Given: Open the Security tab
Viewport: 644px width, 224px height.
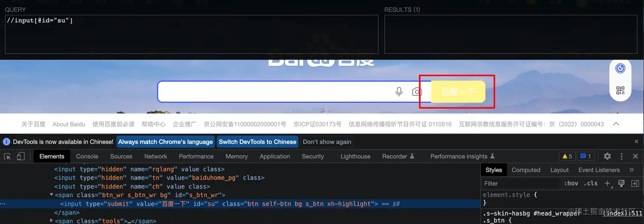Looking at the screenshot, I should [313, 156].
